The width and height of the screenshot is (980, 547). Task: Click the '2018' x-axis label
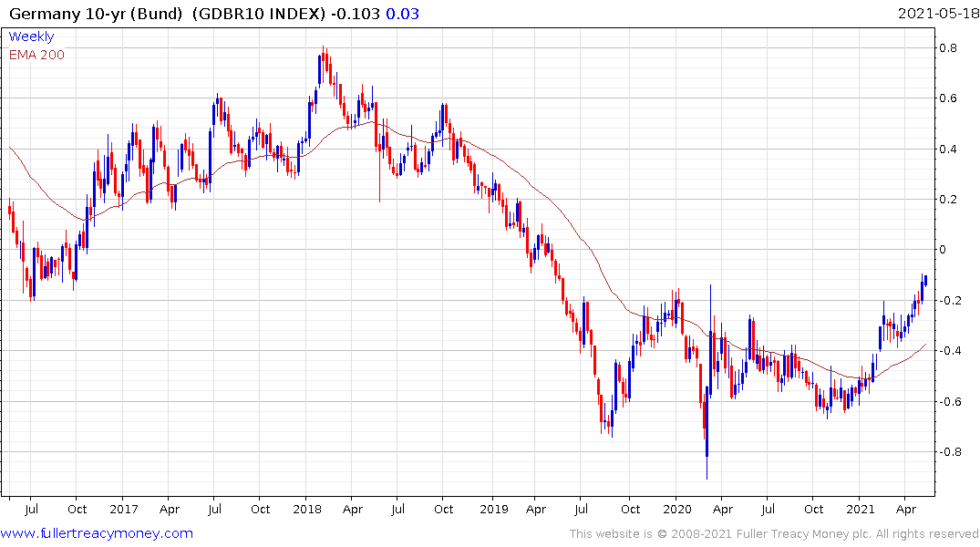[307, 509]
